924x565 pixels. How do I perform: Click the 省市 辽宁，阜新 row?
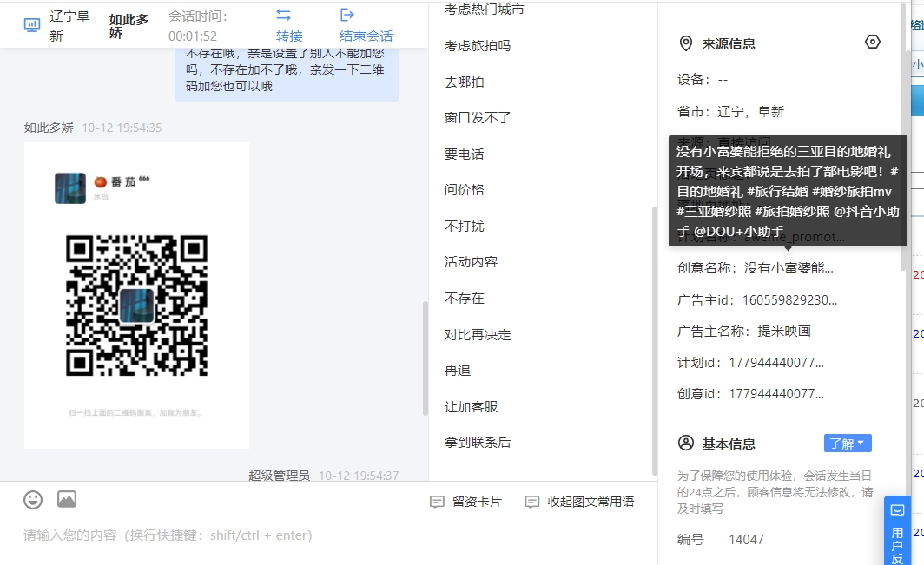730,111
